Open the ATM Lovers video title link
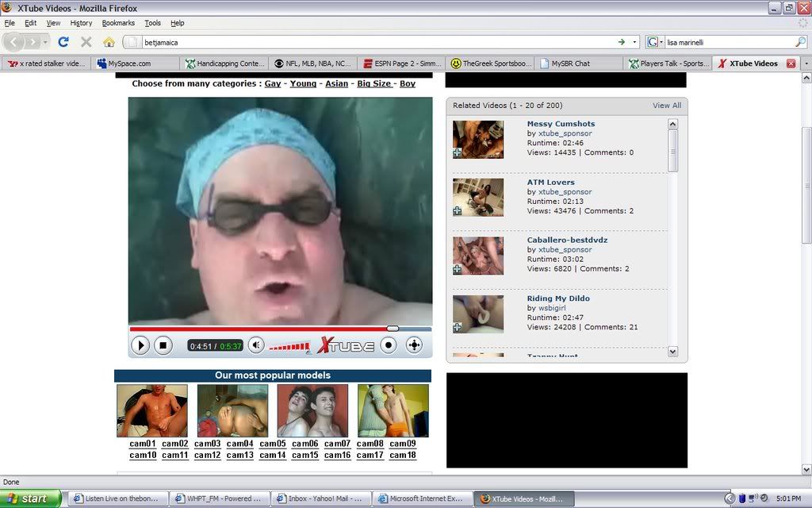The image size is (812, 508). 550,182
